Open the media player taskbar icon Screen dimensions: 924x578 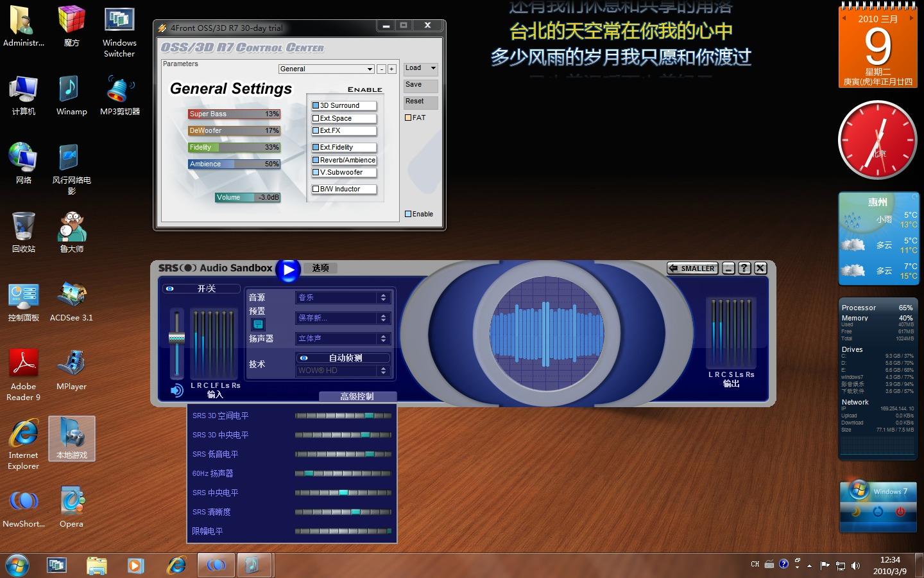[x=135, y=565]
